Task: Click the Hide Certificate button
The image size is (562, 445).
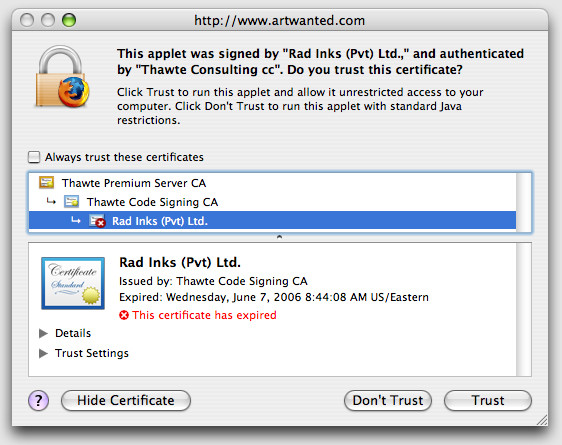Action: [126, 401]
